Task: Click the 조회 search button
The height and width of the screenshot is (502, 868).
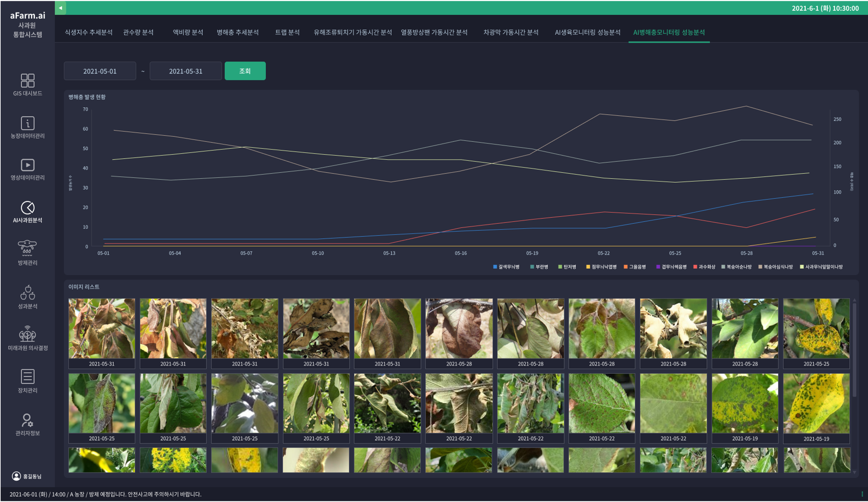Action: point(245,71)
